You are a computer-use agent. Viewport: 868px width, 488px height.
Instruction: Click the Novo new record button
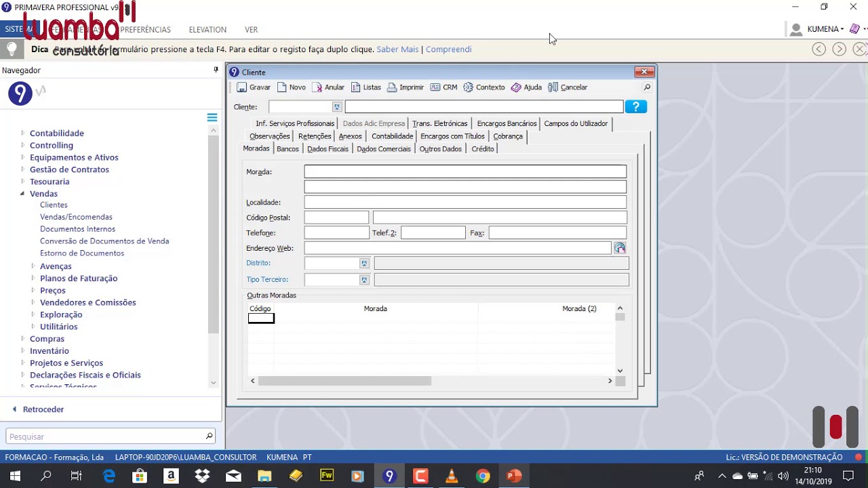(x=292, y=87)
